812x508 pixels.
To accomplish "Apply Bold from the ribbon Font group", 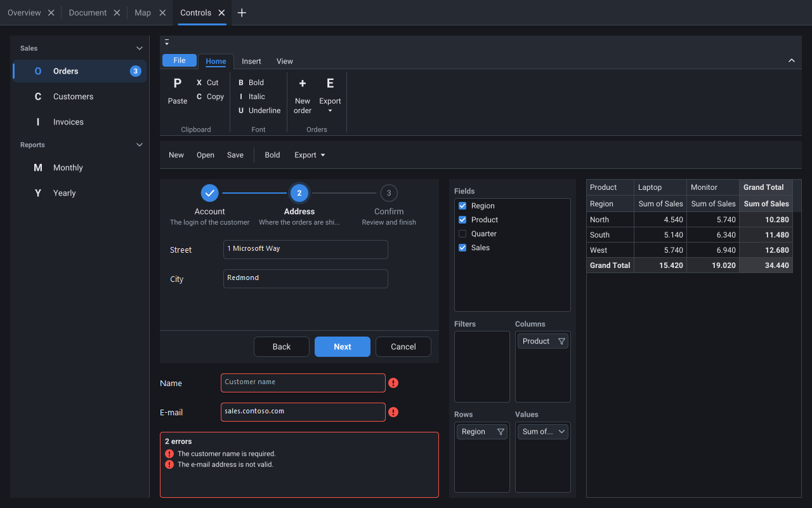I will (251, 83).
